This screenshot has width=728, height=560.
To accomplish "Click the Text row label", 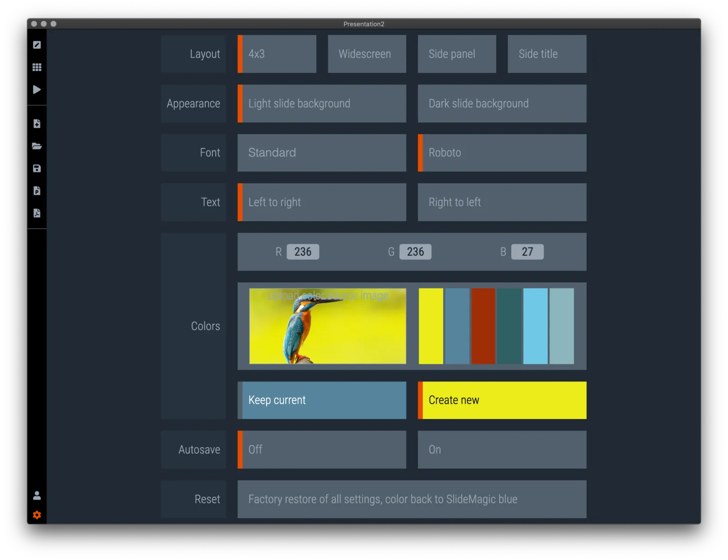I will [x=193, y=202].
